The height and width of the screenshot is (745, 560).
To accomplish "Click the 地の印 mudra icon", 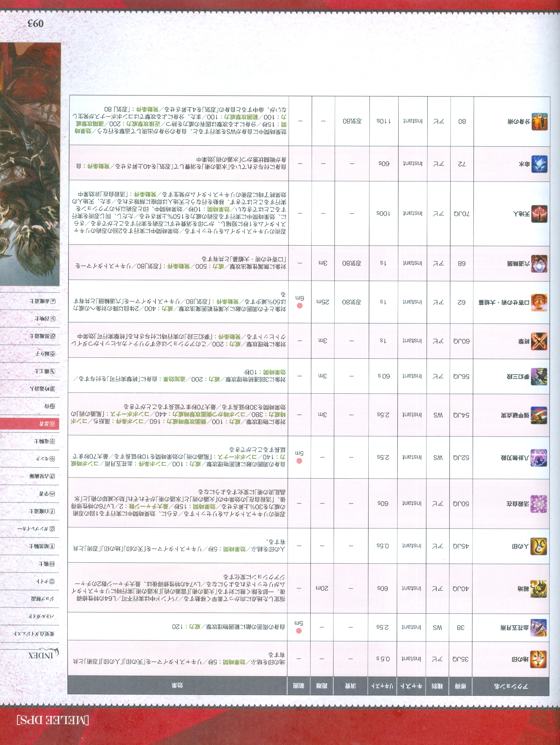I will click(x=539, y=659).
